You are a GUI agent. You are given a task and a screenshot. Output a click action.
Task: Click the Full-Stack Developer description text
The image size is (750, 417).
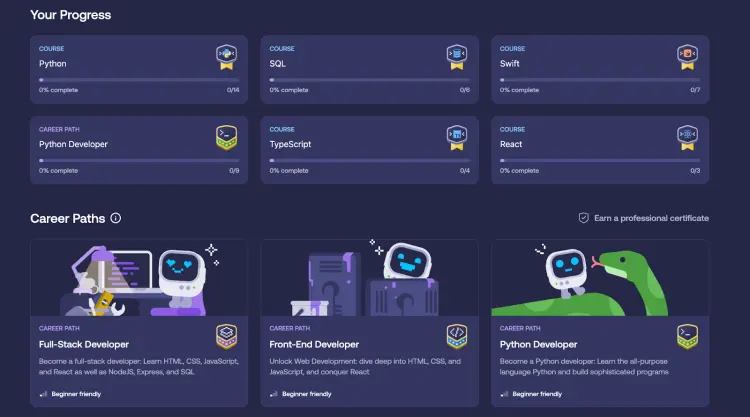tap(139, 366)
